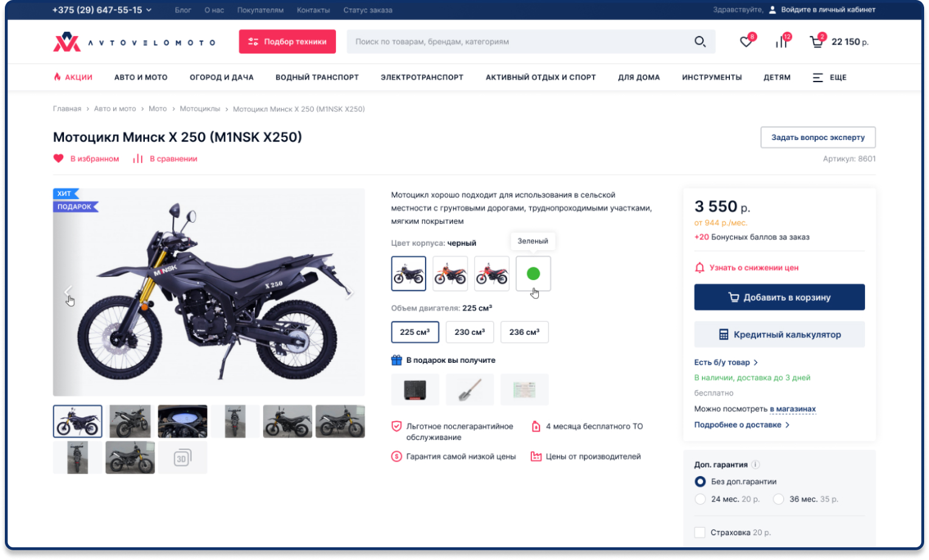Open ДЛЯ ДОМА category
The width and height of the screenshot is (929, 560).
639,77
